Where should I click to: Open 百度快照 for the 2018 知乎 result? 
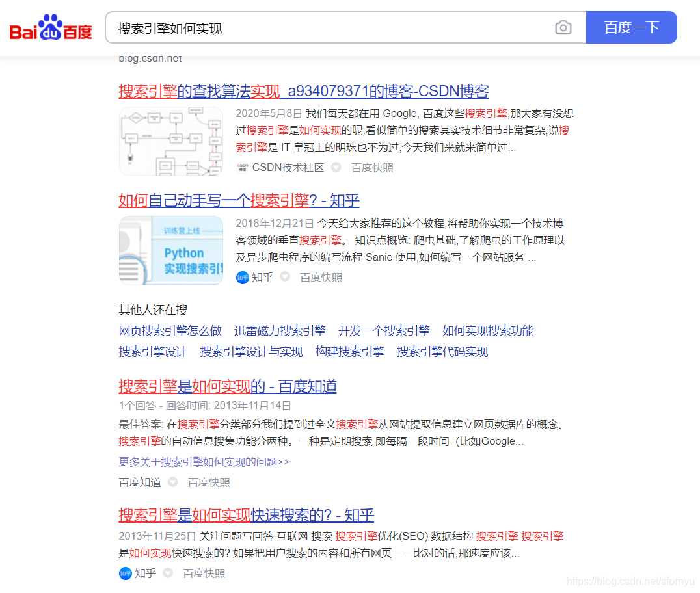coord(321,278)
